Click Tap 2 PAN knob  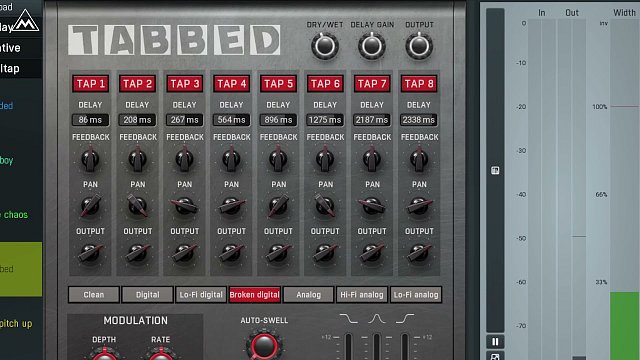coord(138,206)
